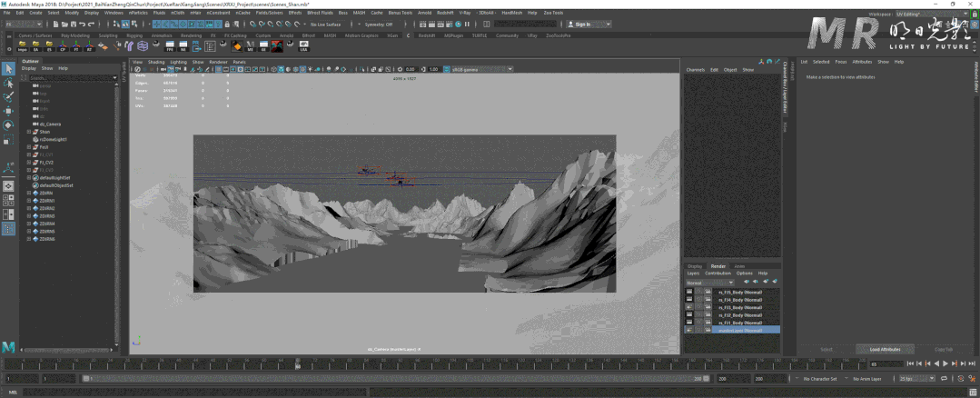Toggle renderable flag of masterLayer
The image size is (980, 398).
689,330
